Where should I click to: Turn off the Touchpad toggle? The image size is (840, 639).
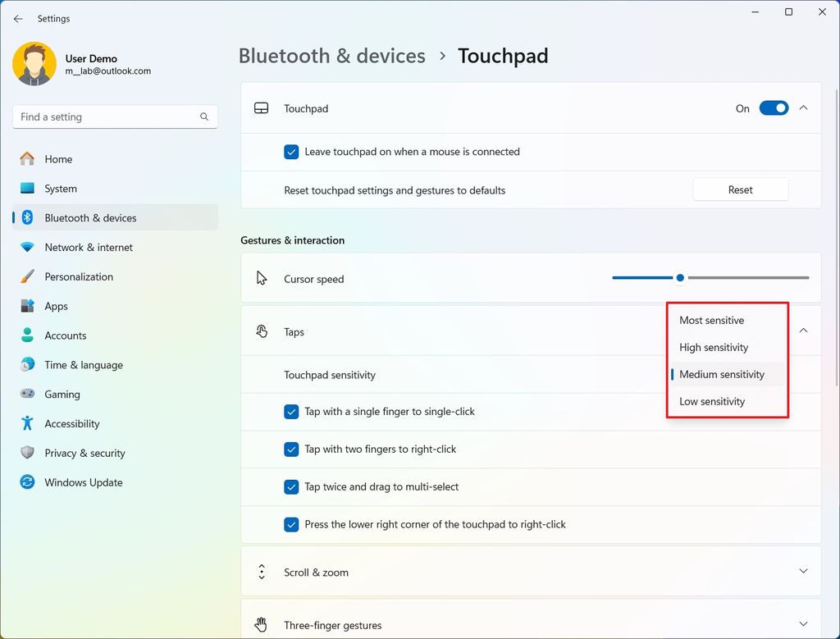tap(773, 107)
